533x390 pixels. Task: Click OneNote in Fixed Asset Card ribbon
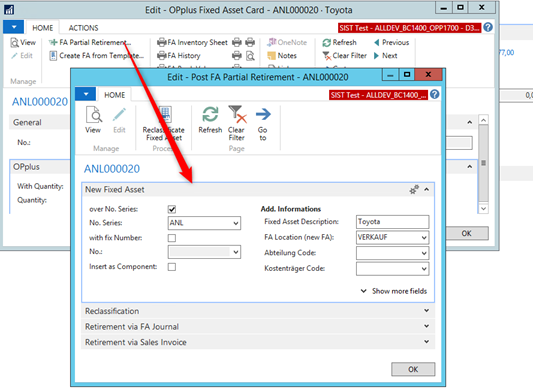(x=287, y=43)
